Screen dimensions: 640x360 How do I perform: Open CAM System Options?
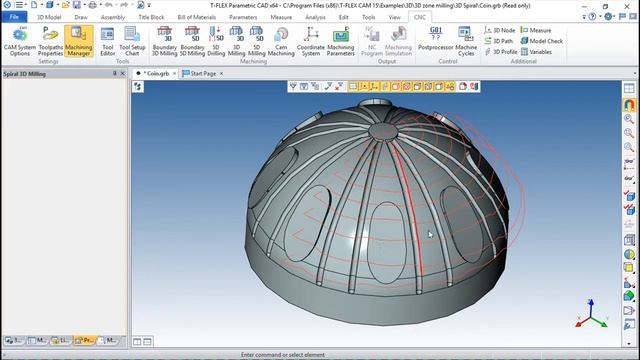click(20, 41)
